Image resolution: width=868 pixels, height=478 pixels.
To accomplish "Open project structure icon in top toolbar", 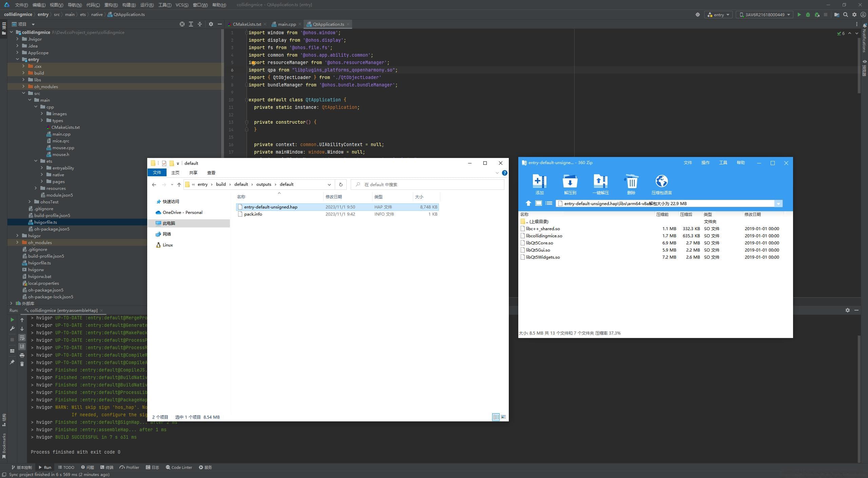I will pyautogui.click(x=837, y=15).
